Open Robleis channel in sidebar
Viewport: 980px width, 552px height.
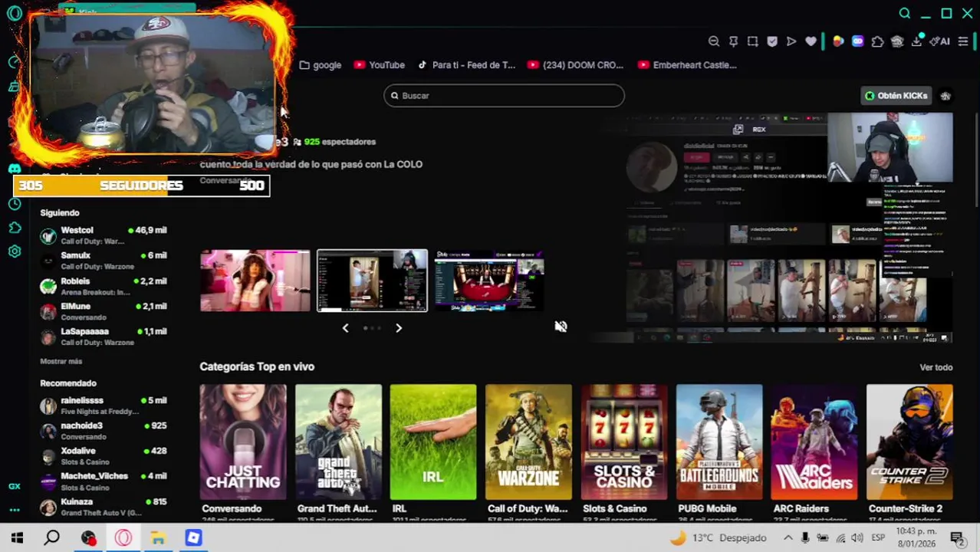(104, 286)
